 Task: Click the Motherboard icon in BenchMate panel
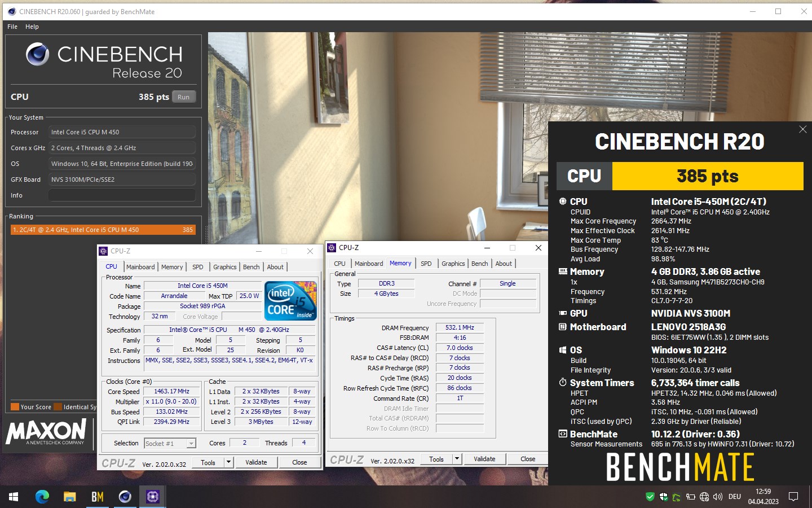(x=563, y=327)
